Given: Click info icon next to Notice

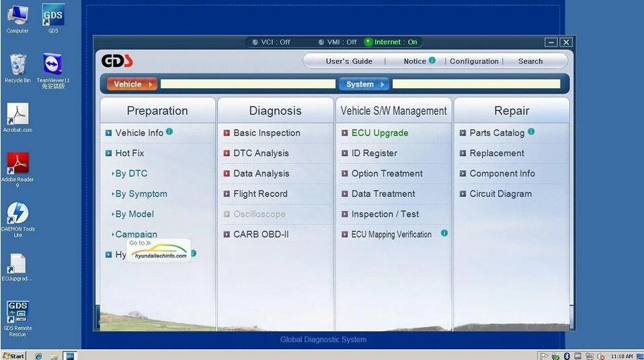Looking at the screenshot, I should coord(432,61).
